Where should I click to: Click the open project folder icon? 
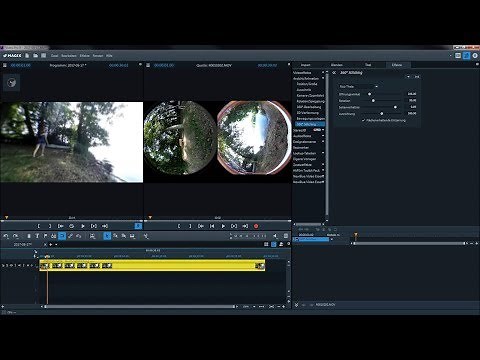[x=35, y=56]
